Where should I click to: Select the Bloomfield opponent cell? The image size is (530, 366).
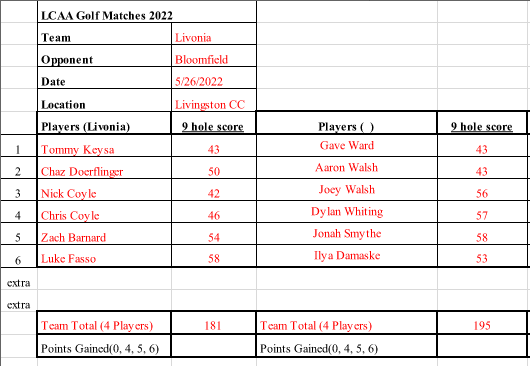[214, 56]
